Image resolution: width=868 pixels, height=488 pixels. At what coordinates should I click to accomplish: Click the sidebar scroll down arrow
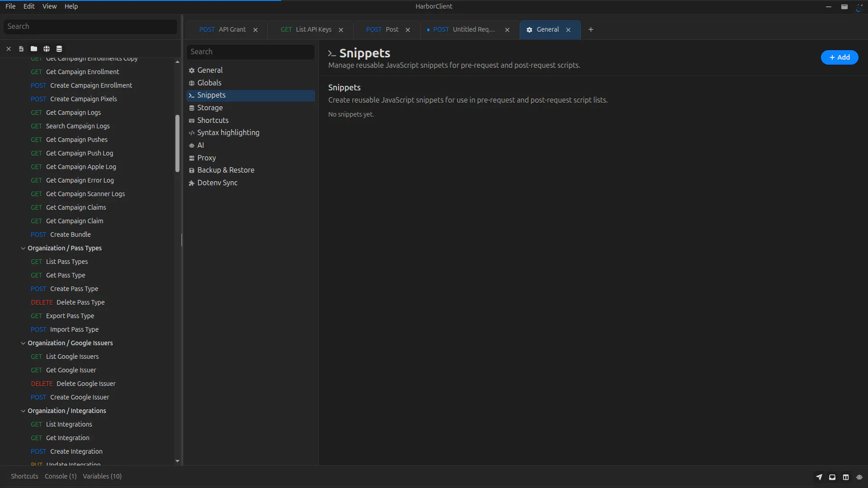click(x=177, y=461)
